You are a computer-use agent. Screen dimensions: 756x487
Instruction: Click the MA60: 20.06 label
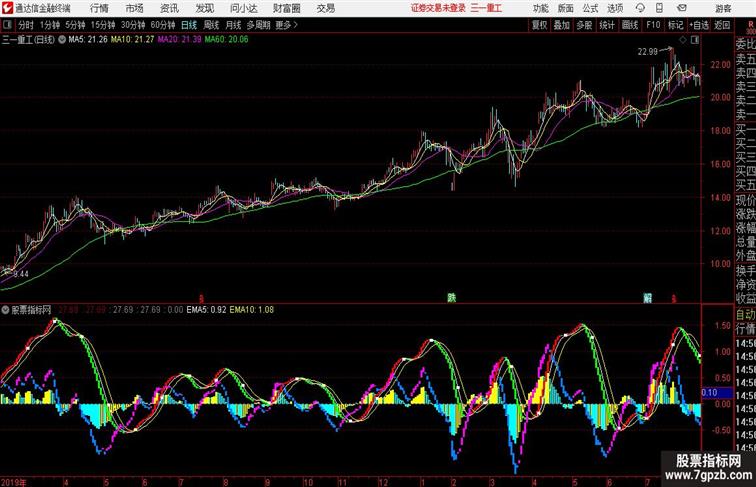pos(226,40)
